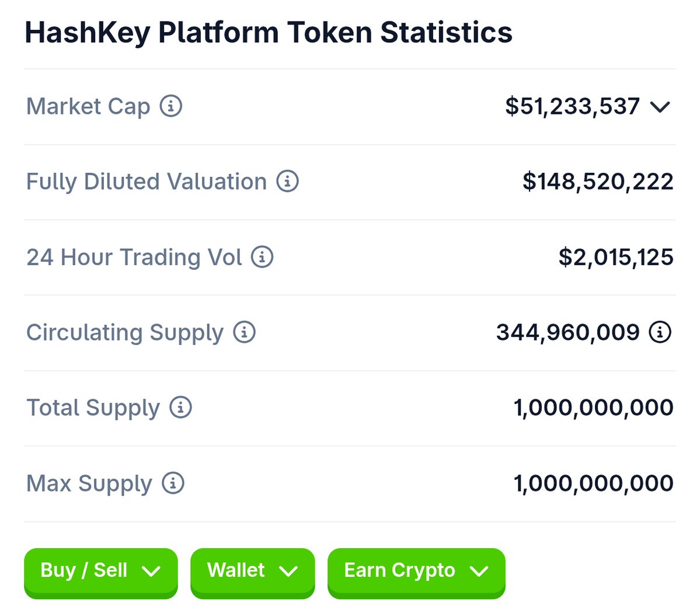Show 24 Hour Trading Vol info tooltip
Image resolution: width=700 pixels, height=613 pixels.
262,257
